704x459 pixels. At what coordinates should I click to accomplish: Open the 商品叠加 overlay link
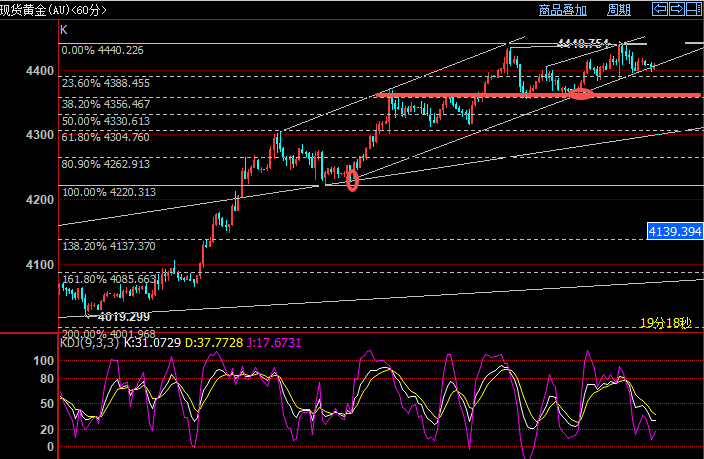[x=563, y=10]
